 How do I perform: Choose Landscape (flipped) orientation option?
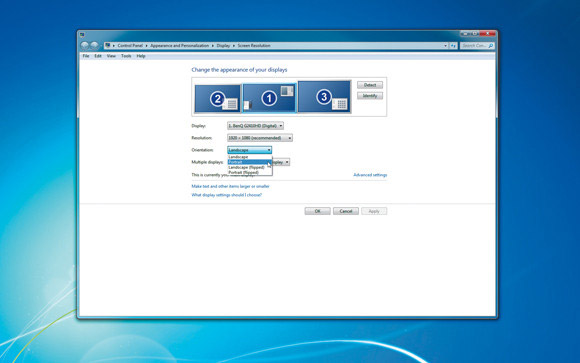click(250, 167)
